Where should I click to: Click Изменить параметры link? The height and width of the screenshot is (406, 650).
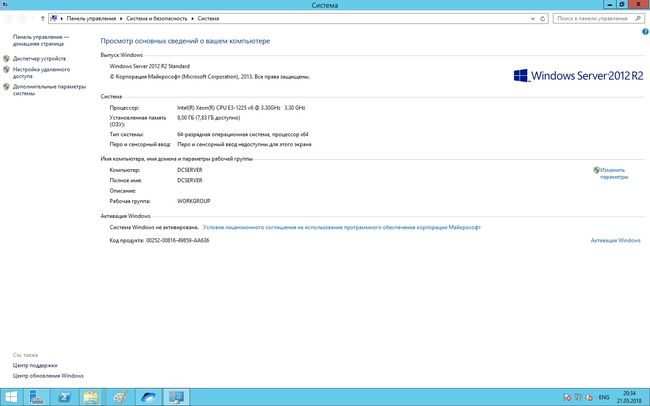click(614, 173)
